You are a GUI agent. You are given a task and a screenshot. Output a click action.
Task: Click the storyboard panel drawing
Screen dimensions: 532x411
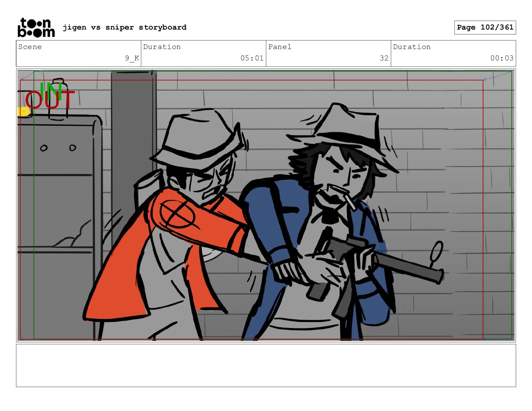pos(266,205)
